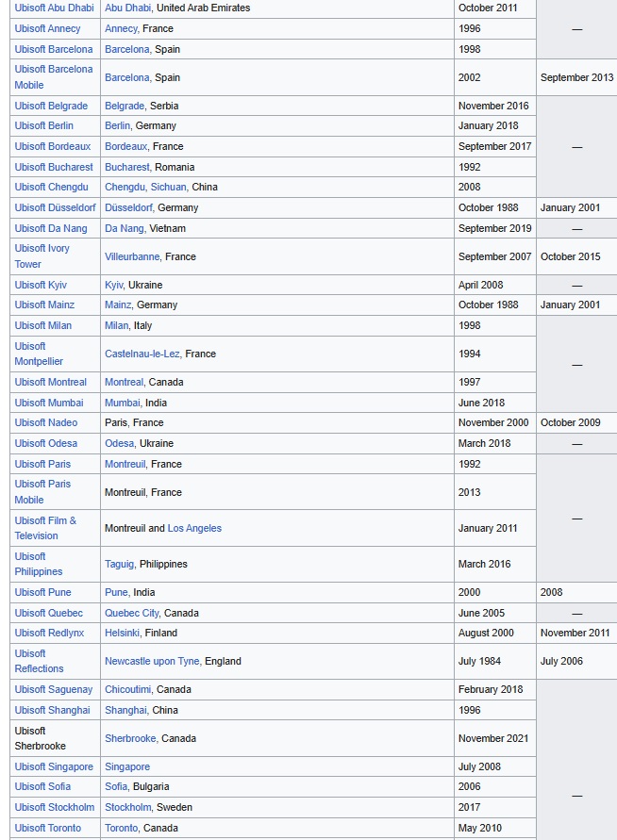Click the Ubisoft Ivory Tower link
Screen dimensions: 617x840
(x=42, y=256)
